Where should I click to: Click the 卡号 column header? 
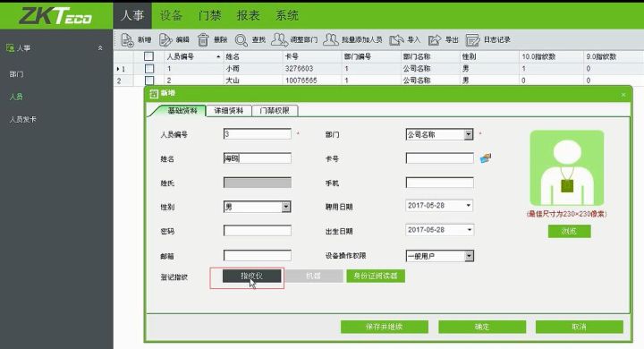[x=312, y=56]
